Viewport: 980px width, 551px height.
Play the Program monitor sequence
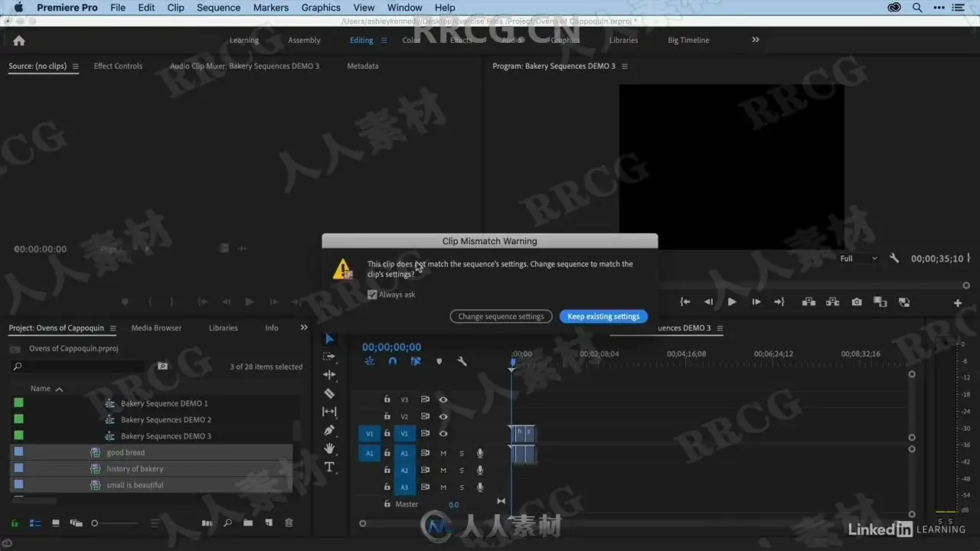[x=732, y=302]
